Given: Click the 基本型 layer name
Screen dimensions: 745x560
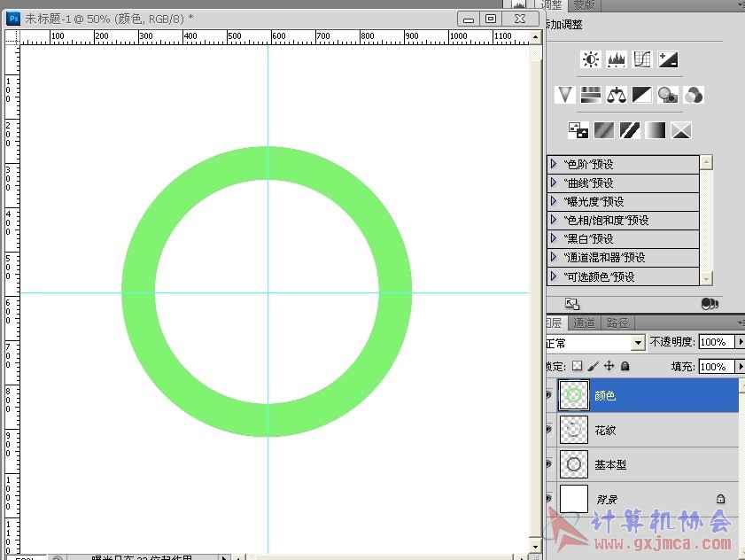Looking at the screenshot, I should [x=610, y=464].
